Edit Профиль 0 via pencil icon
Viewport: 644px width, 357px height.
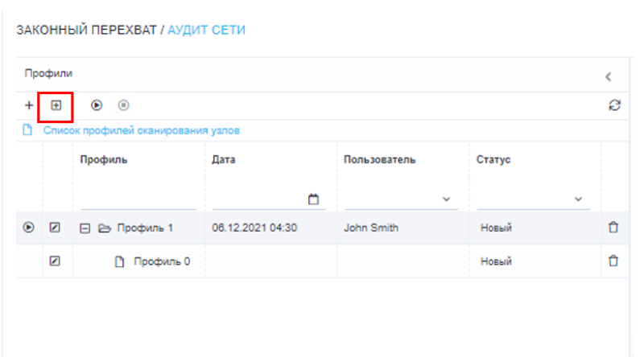[x=55, y=261]
